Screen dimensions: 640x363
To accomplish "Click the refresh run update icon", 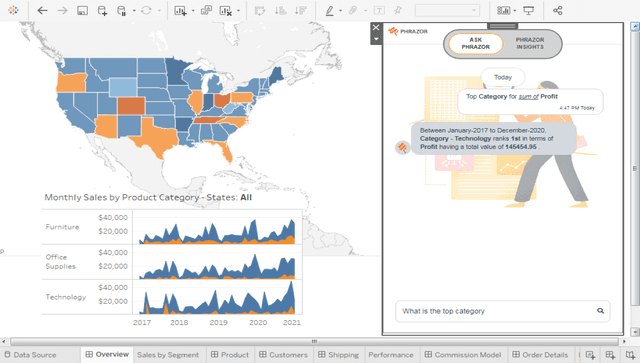I will tap(146, 11).
